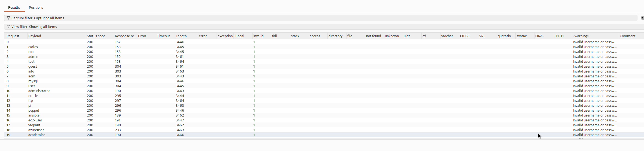Click the ODBC column header
The image size is (644, 151).
[468, 36]
